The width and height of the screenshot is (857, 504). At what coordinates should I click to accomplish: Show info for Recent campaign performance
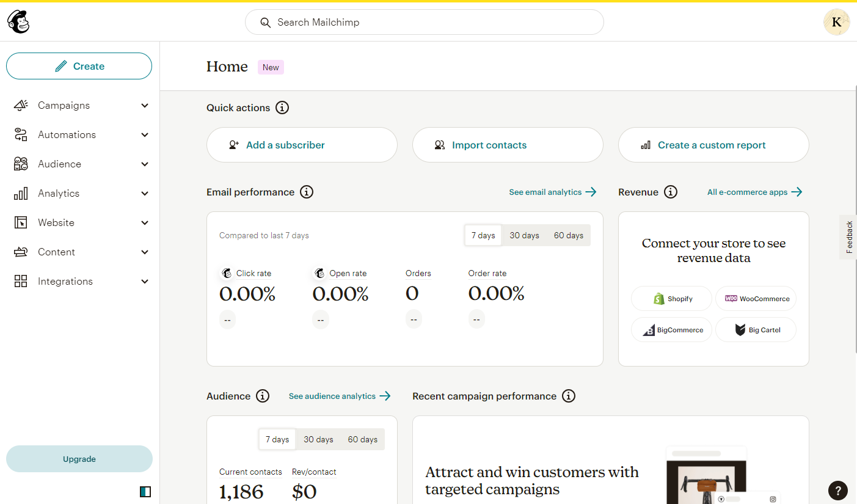tap(569, 396)
